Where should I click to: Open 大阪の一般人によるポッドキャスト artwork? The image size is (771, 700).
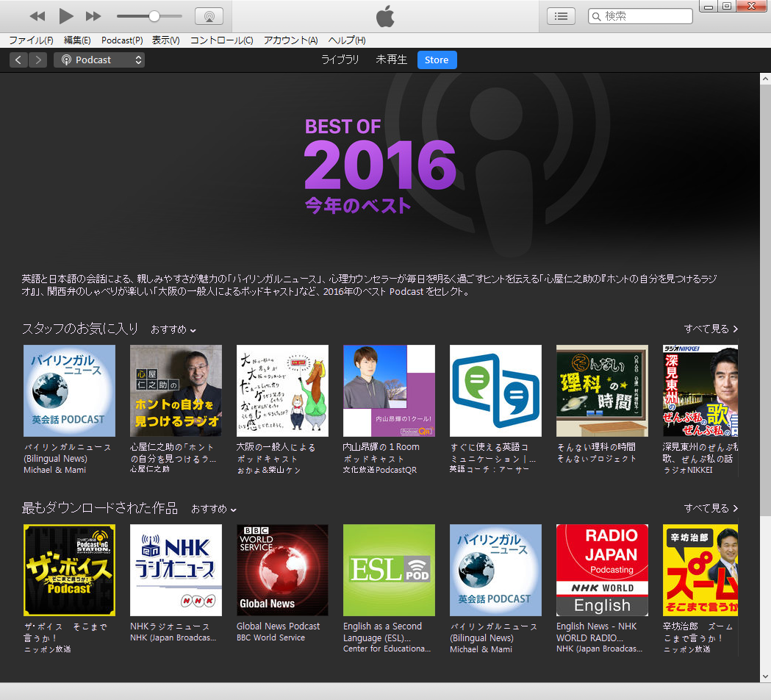(x=282, y=390)
